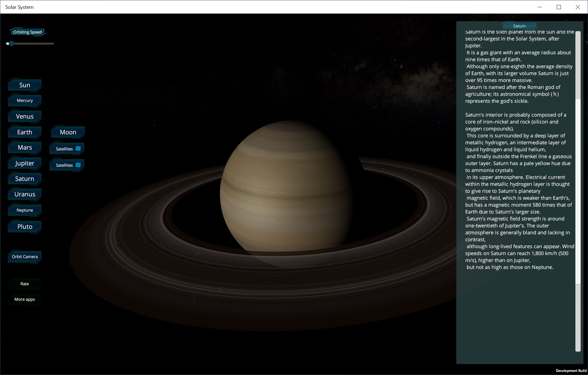Screen dimensions: 588x375
Task: Select Venus from the planet list
Action: tap(25, 116)
